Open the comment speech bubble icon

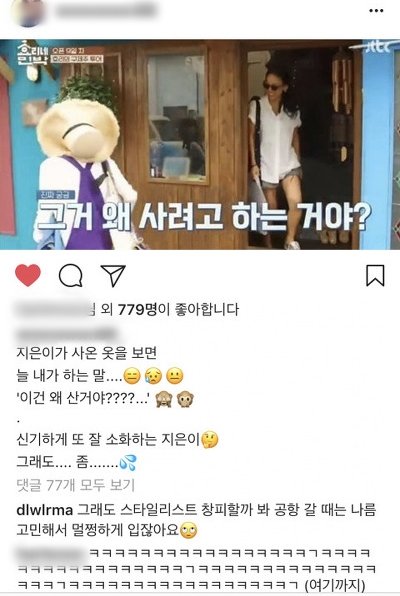click(x=71, y=276)
